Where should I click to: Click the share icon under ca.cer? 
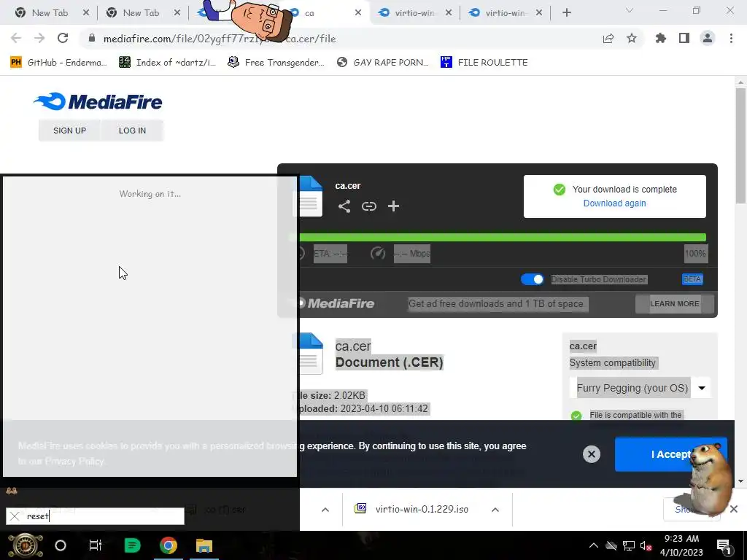pyautogui.click(x=344, y=206)
